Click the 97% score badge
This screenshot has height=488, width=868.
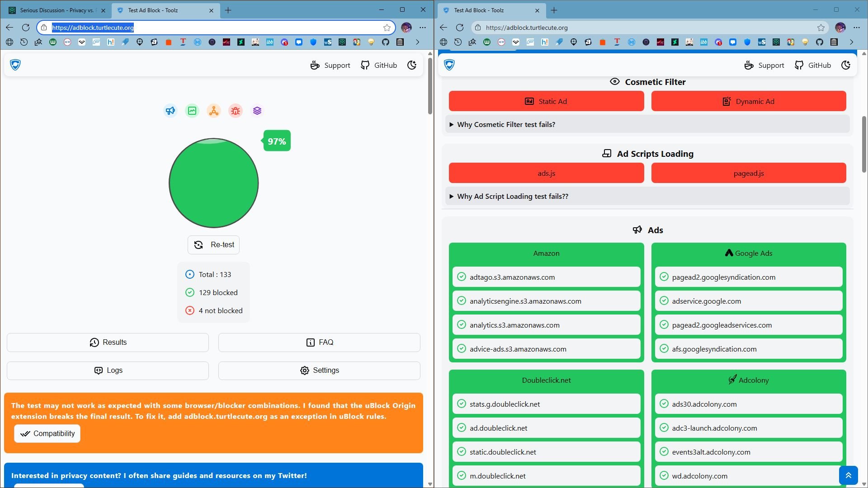277,141
